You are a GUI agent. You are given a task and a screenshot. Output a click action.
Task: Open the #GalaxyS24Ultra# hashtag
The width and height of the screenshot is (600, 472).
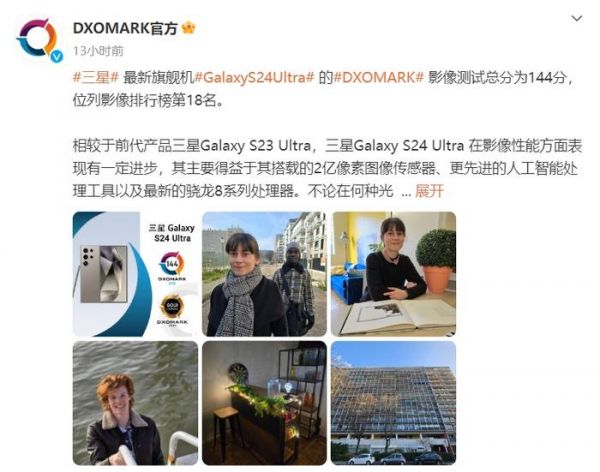[254, 78]
